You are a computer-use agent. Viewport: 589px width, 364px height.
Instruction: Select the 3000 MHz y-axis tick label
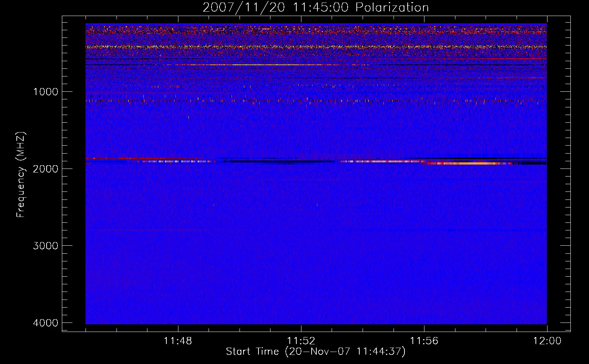(x=46, y=246)
